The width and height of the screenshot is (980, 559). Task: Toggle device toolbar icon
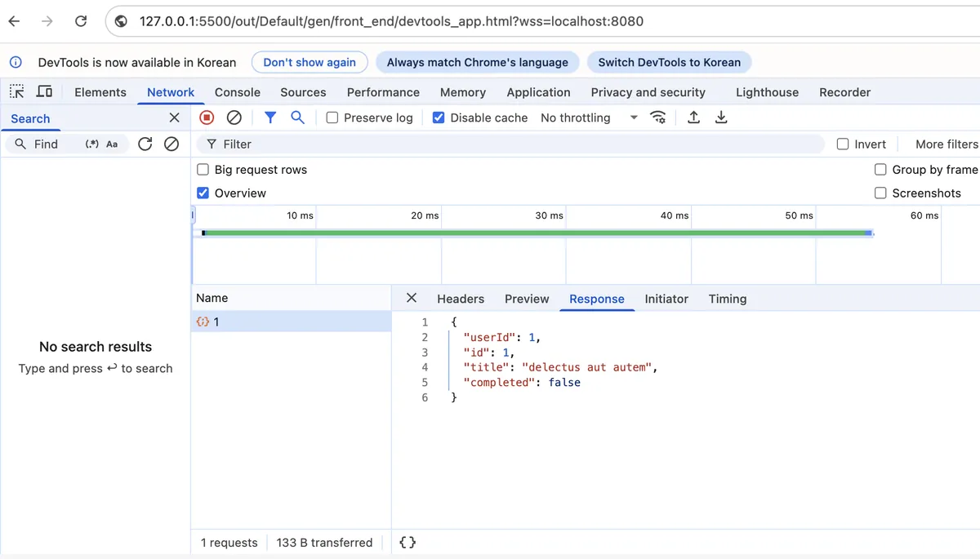pyautogui.click(x=44, y=91)
